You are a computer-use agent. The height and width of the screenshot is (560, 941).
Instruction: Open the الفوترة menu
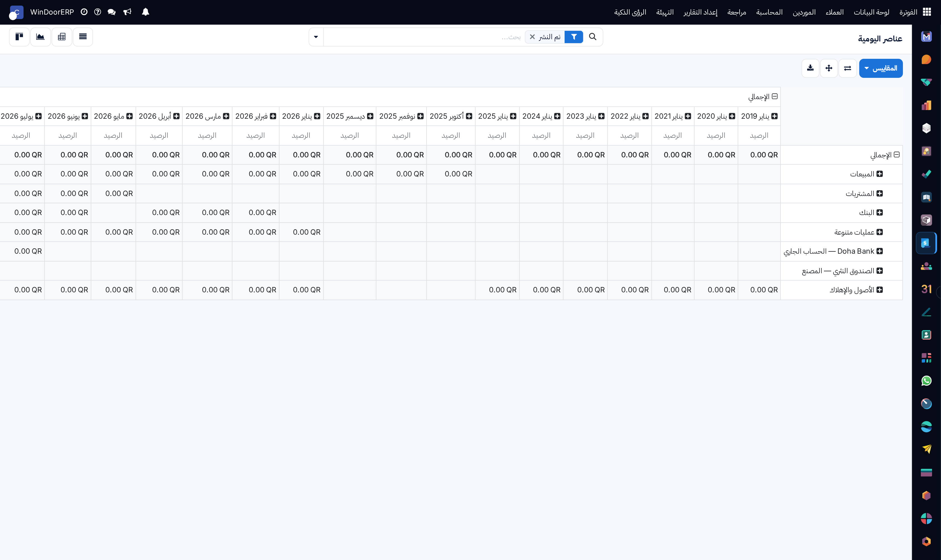coord(908,12)
